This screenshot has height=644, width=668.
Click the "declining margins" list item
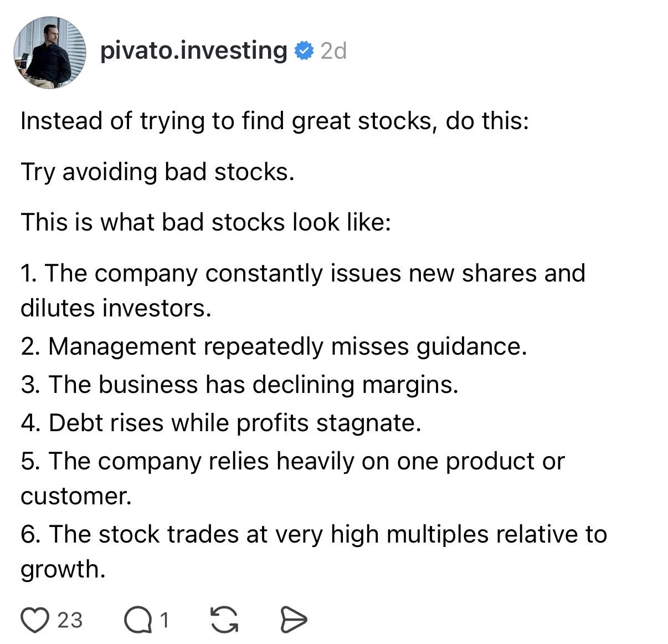[x=239, y=385]
